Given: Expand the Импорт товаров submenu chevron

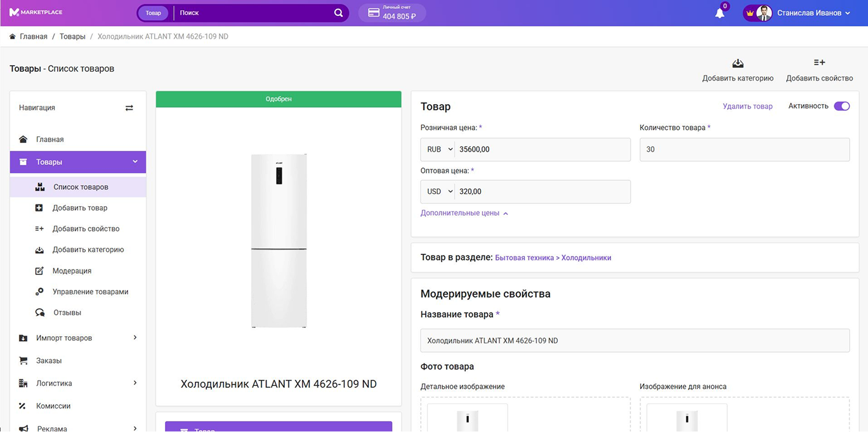Looking at the screenshot, I should pos(135,337).
